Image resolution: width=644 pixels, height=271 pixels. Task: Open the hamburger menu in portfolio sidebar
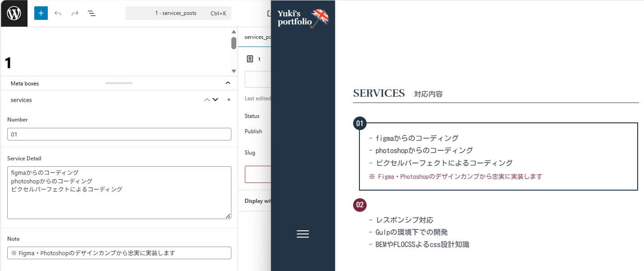coord(303,234)
